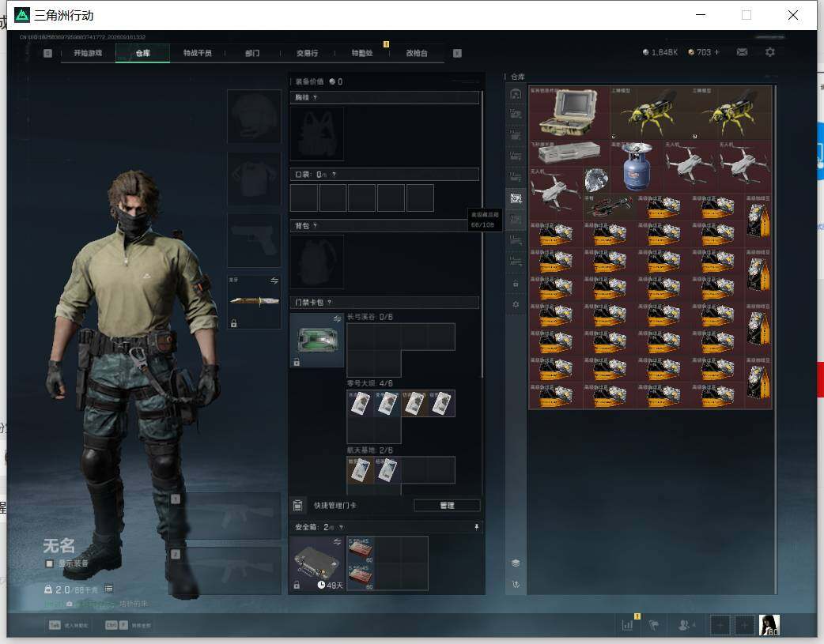Select the blue gas tank item
This screenshot has width=824, height=644.
click(637, 167)
